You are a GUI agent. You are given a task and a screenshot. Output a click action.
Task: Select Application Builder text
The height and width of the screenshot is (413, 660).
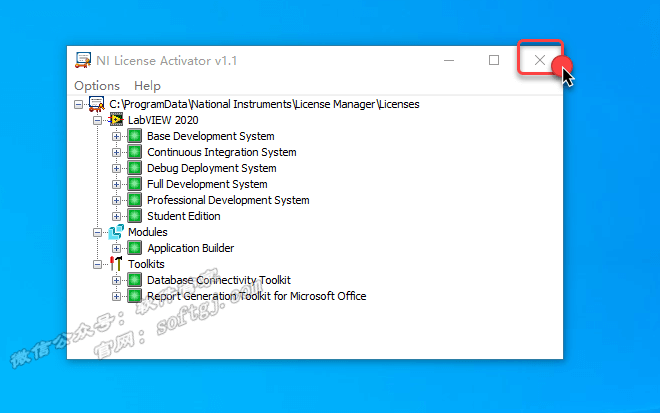coord(191,248)
